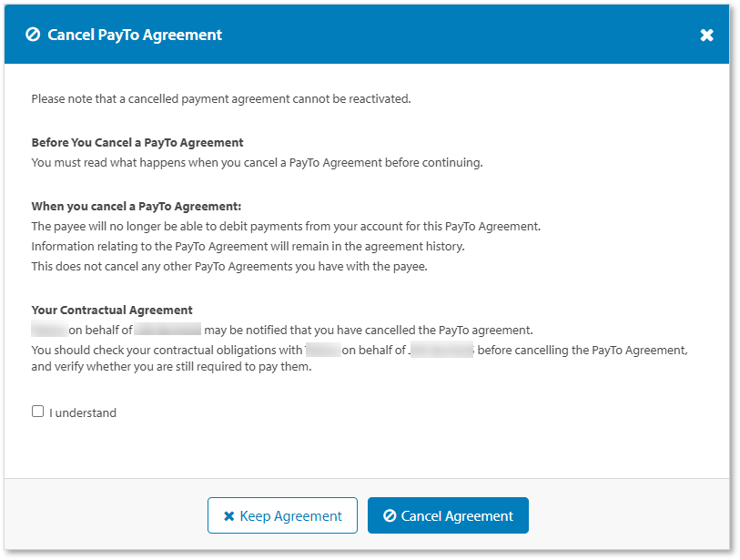Click the Cancel PayTo Agreement title text
The height and width of the screenshot is (560, 740).
coord(133,35)
